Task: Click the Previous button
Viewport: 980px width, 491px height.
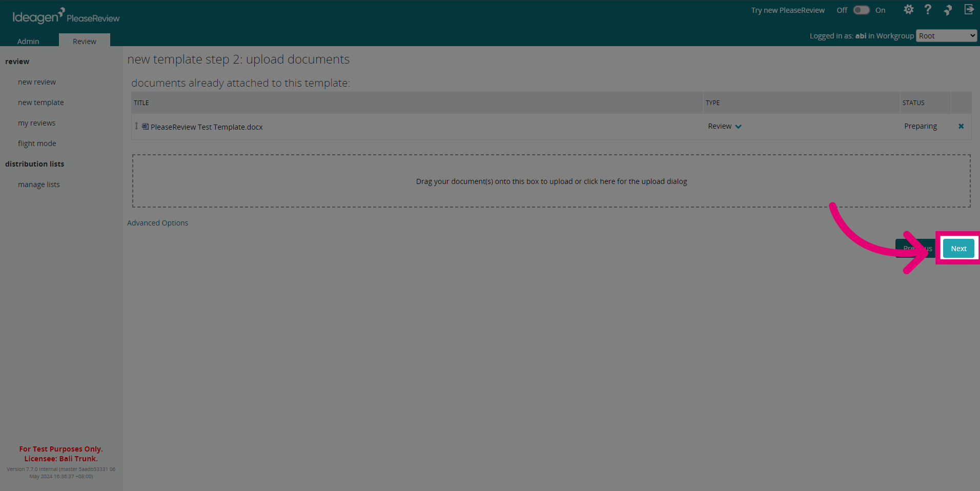Action: coord(917,249)
